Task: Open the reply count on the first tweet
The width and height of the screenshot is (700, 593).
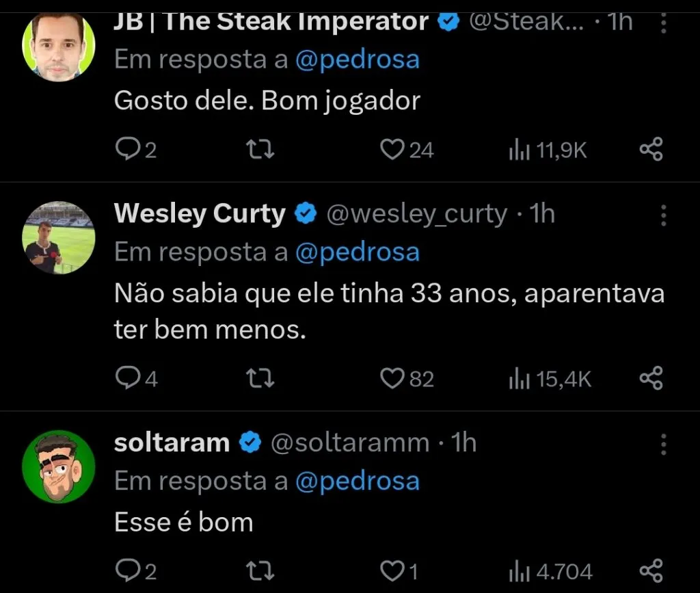Action: point(130,148)
